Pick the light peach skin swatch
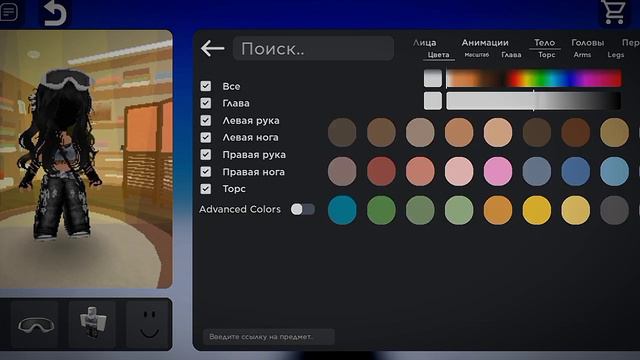The width and height of the screenshot is (640, 360). 498,132
